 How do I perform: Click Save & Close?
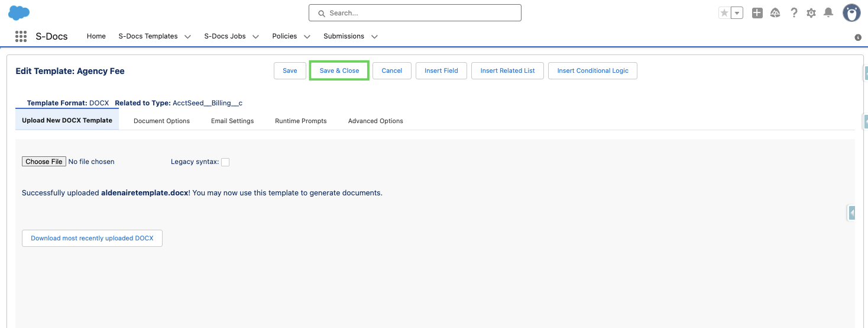click(x=339, y=70)
